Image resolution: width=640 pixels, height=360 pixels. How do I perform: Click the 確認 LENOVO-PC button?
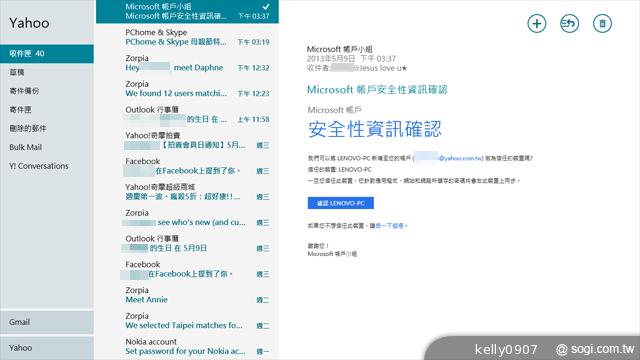click(340, 203)
